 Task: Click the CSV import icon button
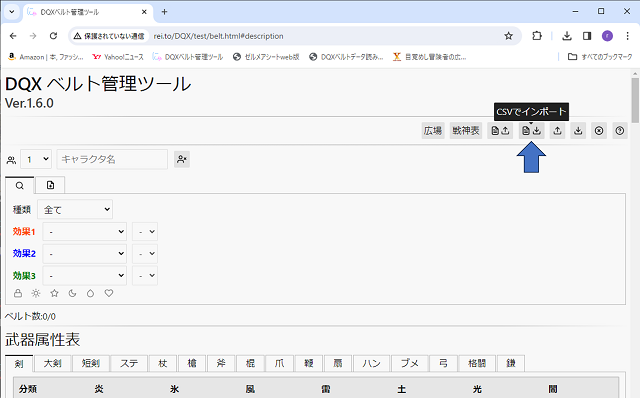[531, 131]
